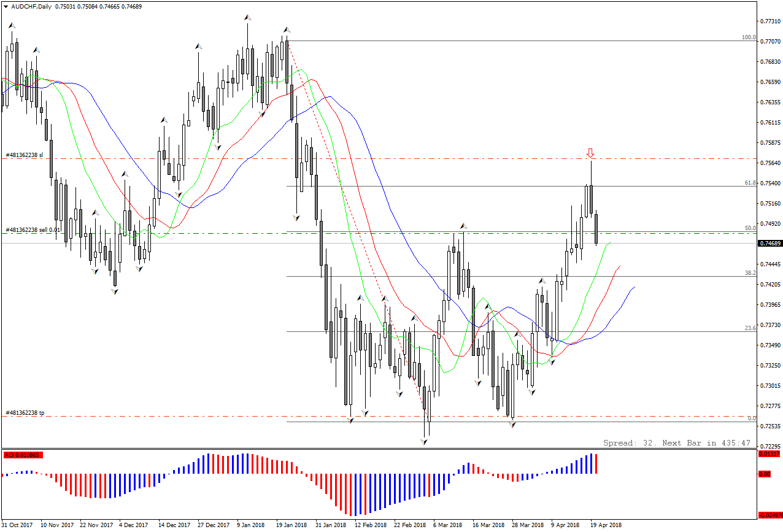This screenshot has height=532, width=783.
Task: Click the Fibonacci 100.0 level label
Action: point(749,37)
